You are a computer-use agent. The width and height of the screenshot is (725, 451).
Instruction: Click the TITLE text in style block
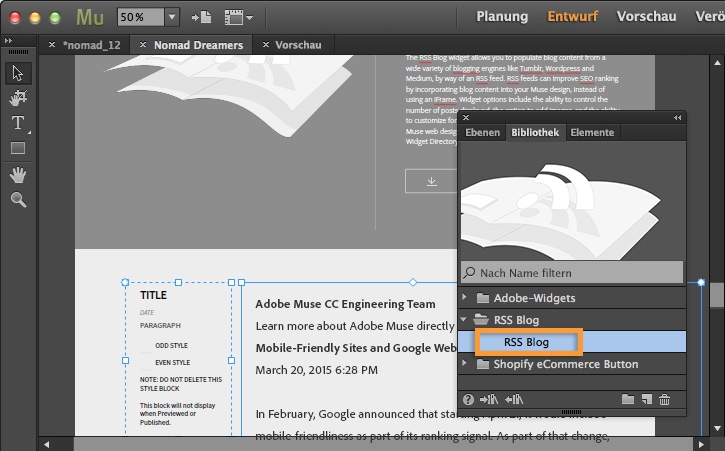[x=153, y=295]
